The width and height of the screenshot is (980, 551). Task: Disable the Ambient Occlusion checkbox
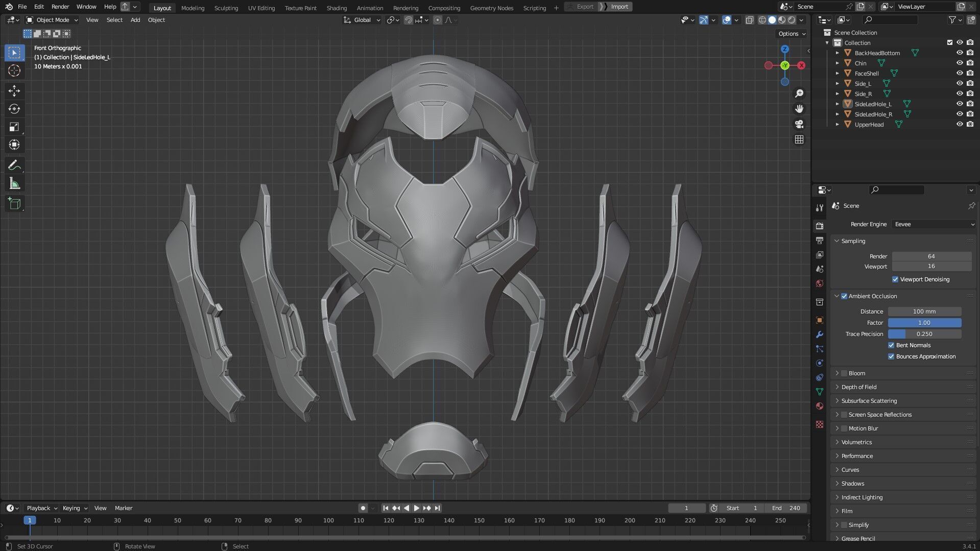click(844, 296)
